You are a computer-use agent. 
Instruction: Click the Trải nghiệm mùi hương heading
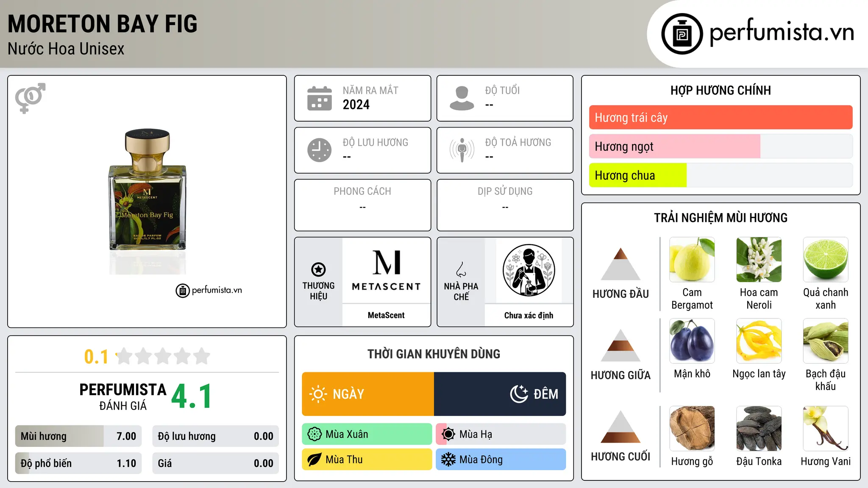[721, 218]
